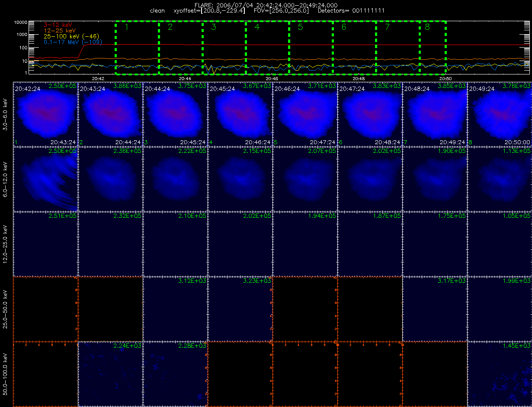Screen dimensions: 532x407
Task: Click the 20:50 time axis label
Action: point(445,78)
